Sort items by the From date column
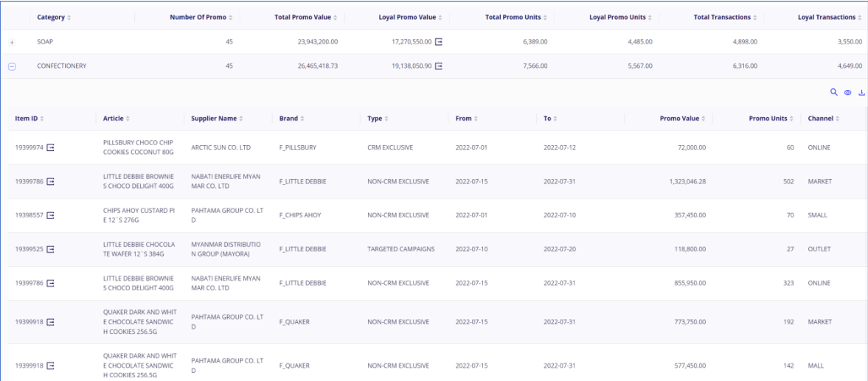The width and height of the screenshot is (868, 381). pos(465,119)
